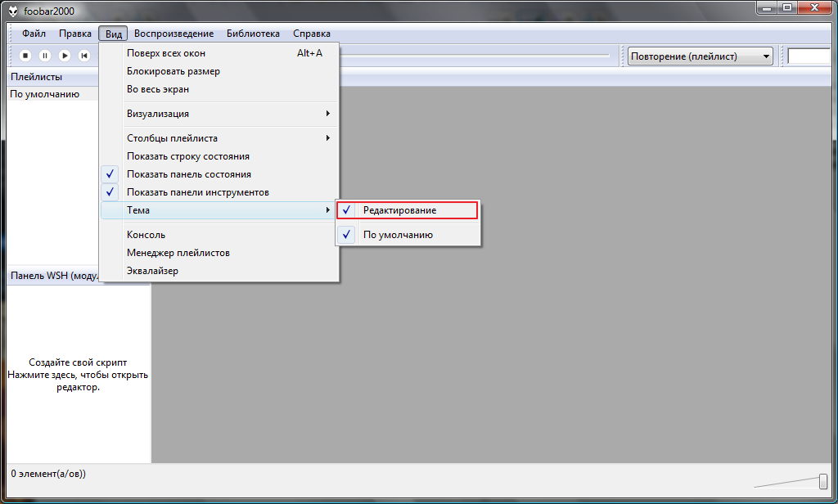Choose Консоль in the Вид menu
Viewport: 838px width, 504px height.
coord(146,235)
